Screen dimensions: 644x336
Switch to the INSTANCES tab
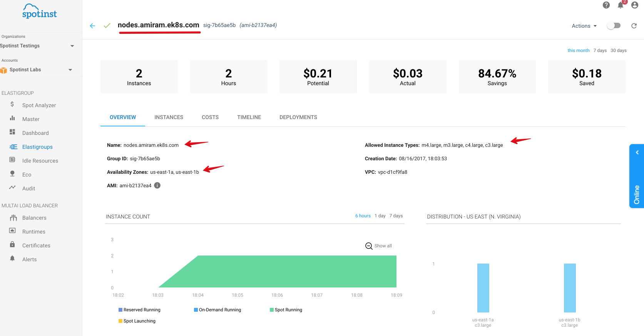169,117
